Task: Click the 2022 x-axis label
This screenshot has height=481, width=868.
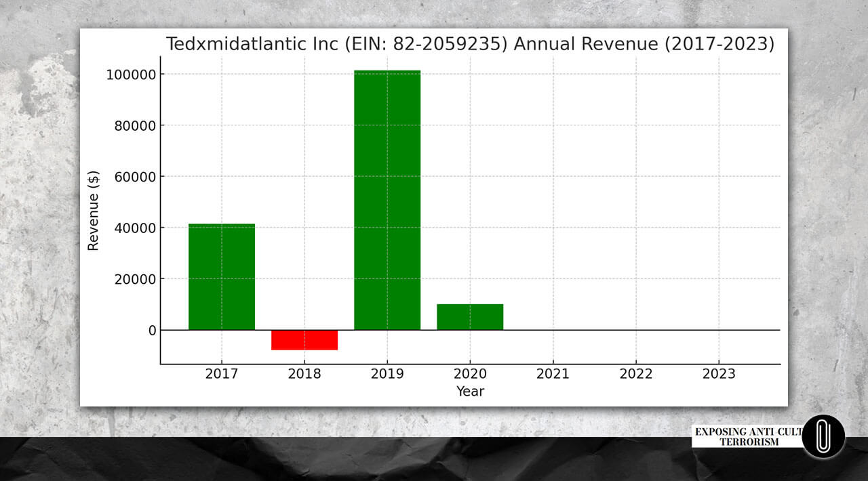Action: tap(635, 374)
